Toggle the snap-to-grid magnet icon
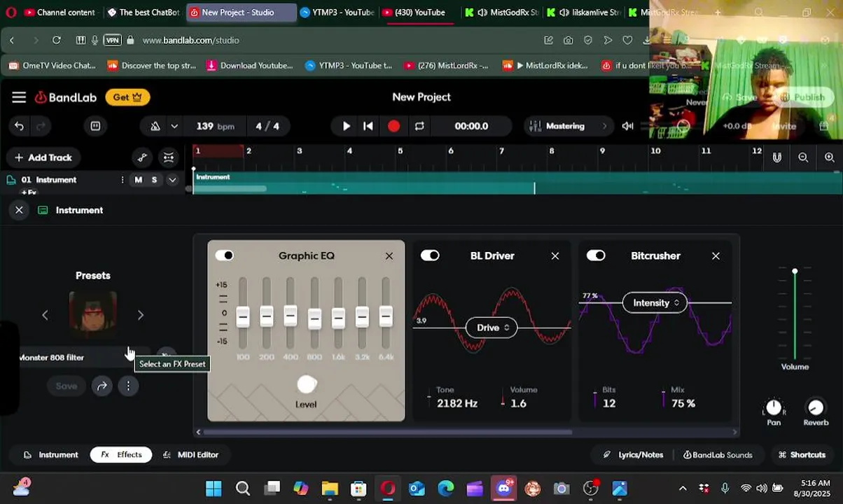 [x=777, y=157]
